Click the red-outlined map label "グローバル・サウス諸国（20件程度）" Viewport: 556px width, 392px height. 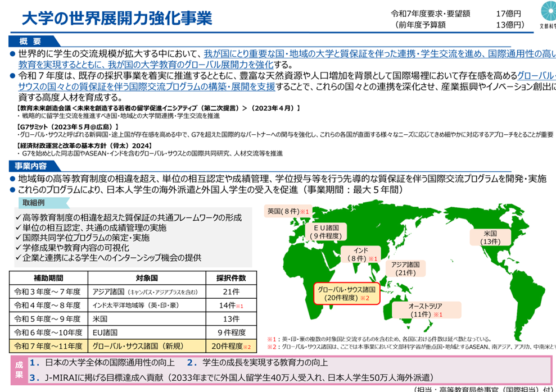(x=347, y=294)
